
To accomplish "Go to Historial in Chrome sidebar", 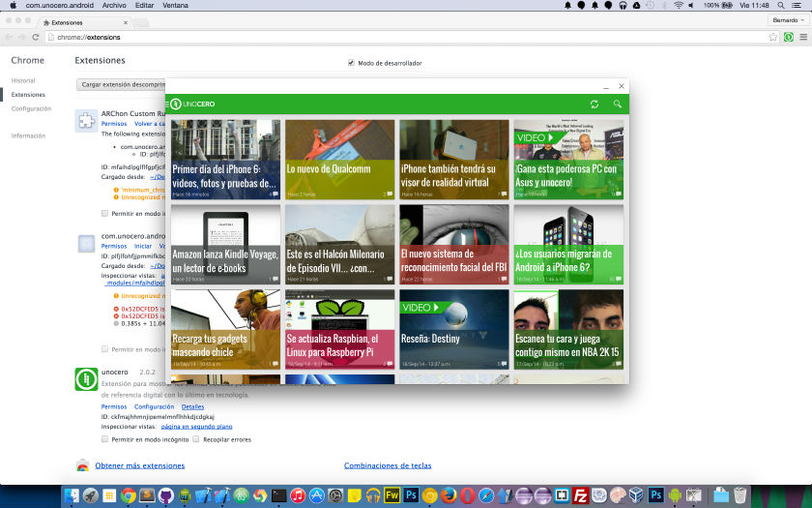I will point(23,80).
